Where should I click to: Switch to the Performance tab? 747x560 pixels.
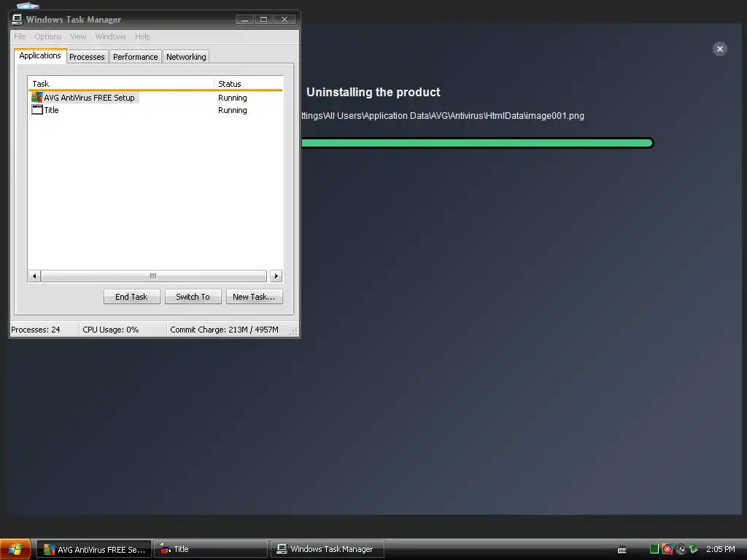[x=135, y=57]
